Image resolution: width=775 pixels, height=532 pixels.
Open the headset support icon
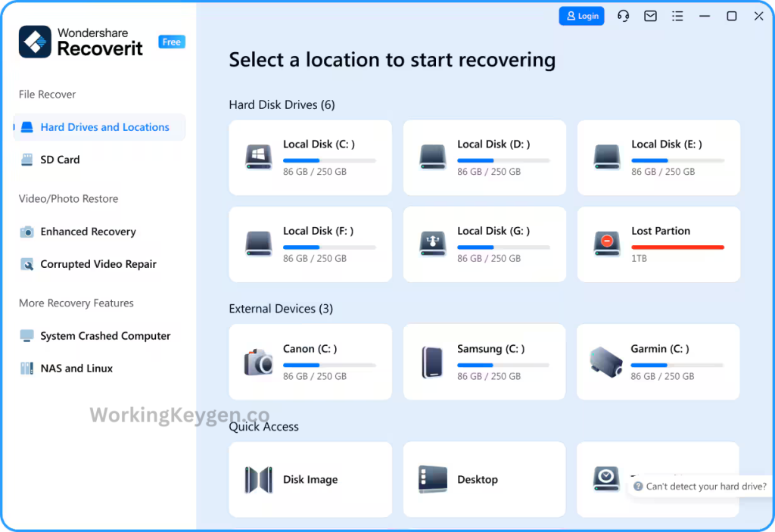[x=623, y=16]
